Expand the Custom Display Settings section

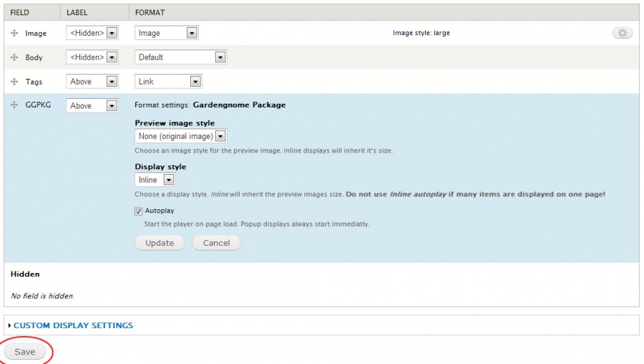tap(73, 325)
